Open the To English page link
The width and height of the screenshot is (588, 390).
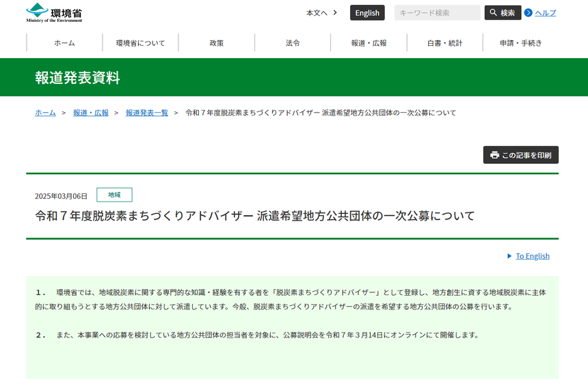tap(533, 256)
